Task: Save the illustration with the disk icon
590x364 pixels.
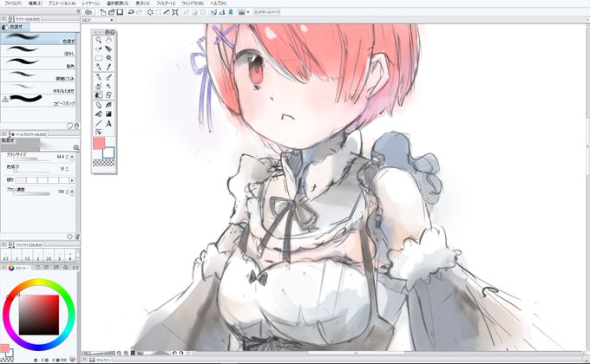Action: [x=120, y=12]
